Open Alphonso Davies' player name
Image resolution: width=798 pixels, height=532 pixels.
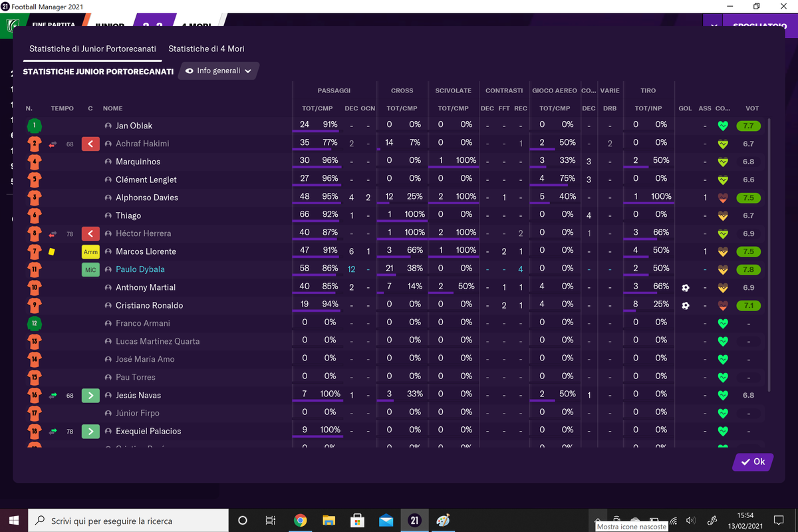click(x=147, y=198)
